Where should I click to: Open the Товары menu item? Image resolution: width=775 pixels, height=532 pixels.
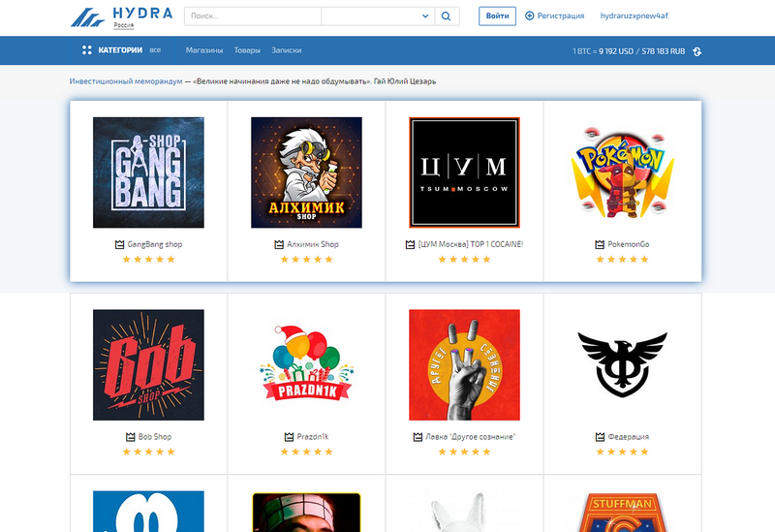[x=247, y=50]
